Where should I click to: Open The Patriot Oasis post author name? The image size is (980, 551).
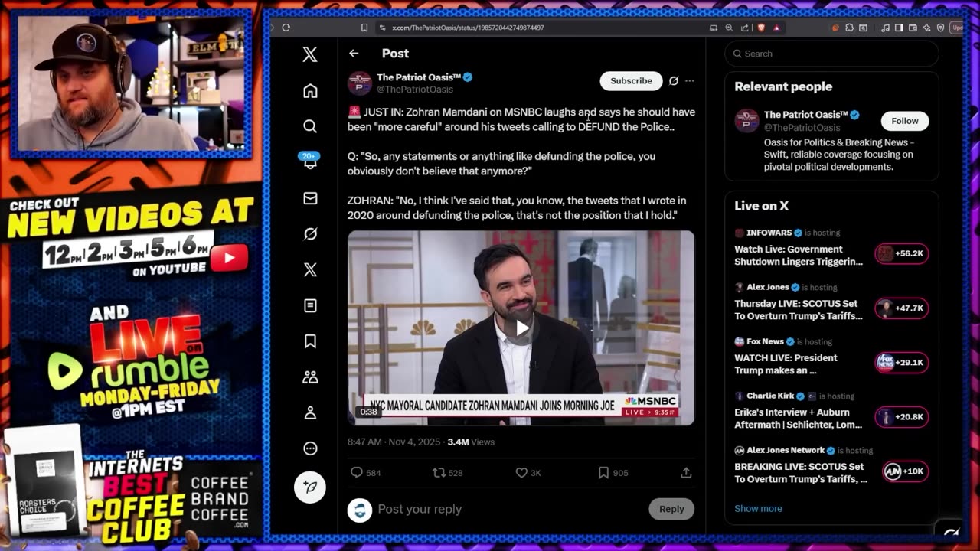click(419, 77)
